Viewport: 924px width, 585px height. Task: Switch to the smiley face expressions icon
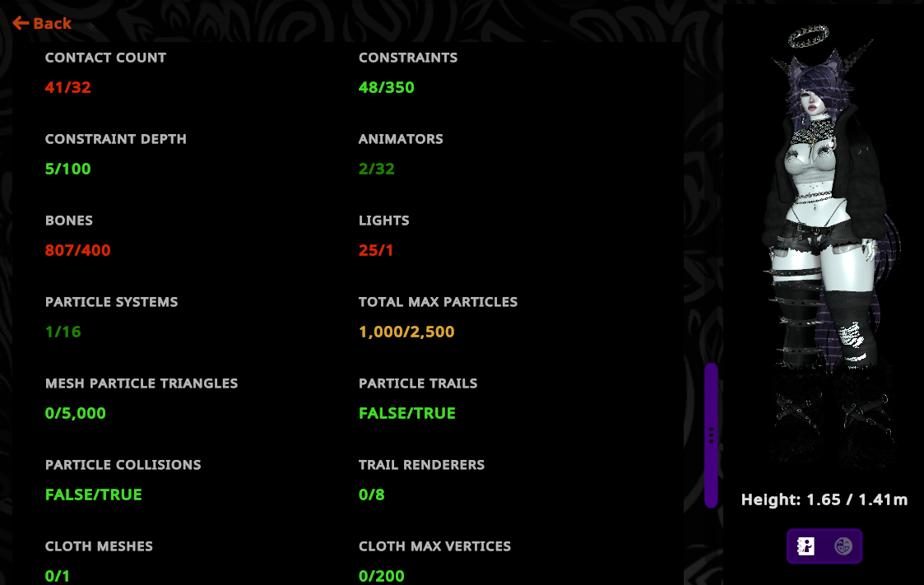843,546
